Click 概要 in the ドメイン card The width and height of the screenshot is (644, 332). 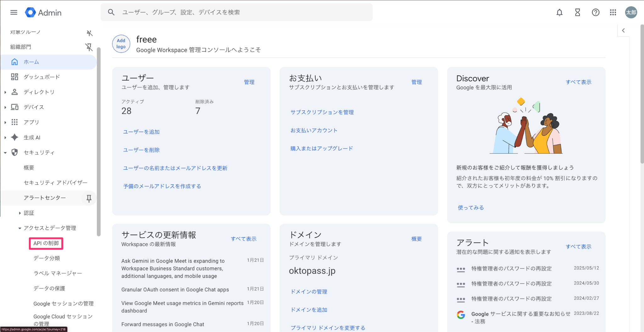tap(417, 239)
